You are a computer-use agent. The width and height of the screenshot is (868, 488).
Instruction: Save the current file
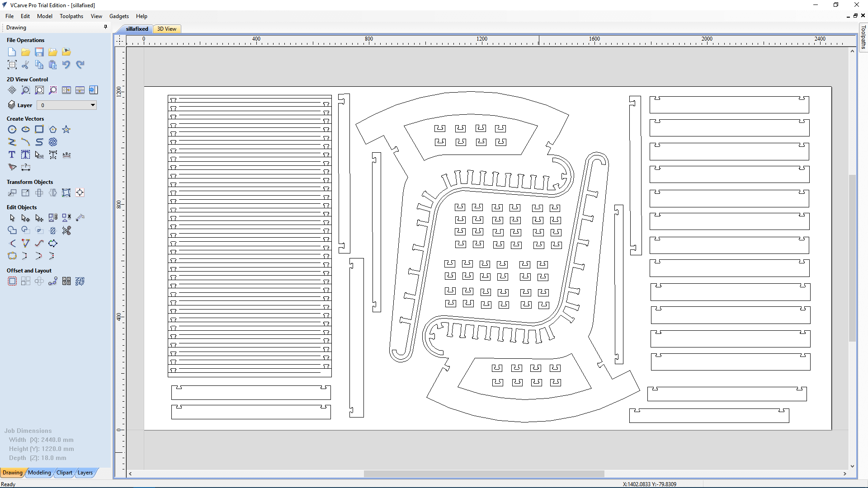tap(39, 52)
